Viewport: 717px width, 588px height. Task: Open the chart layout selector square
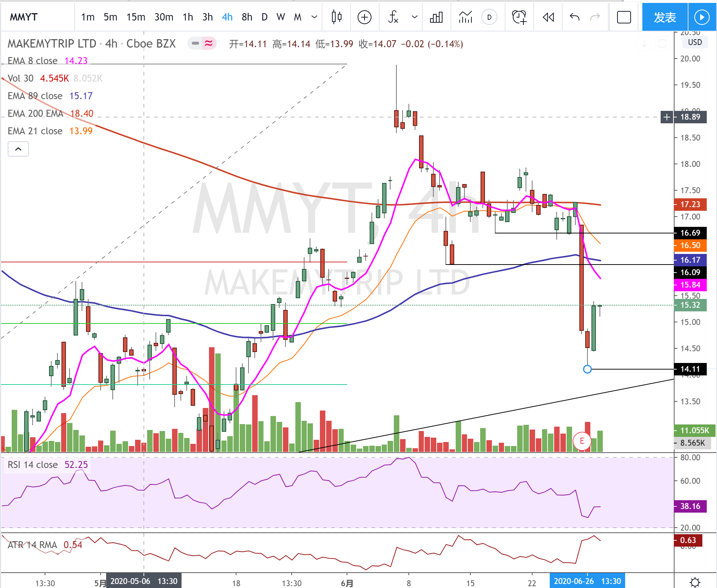click(624, 17)
